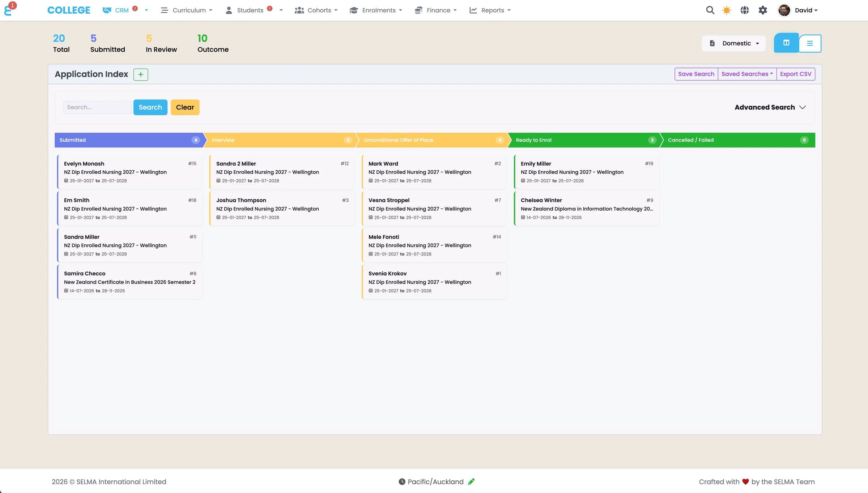Add new application with plus icon
868x493 pixels.
141,74
